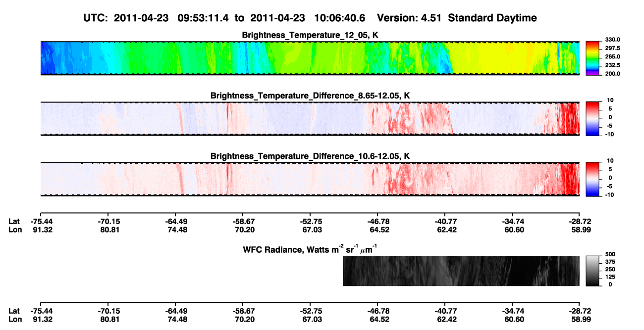Click upper axis longitude value 91.32
The width and height of the screenshot is (644, 330).
point(43,230)
